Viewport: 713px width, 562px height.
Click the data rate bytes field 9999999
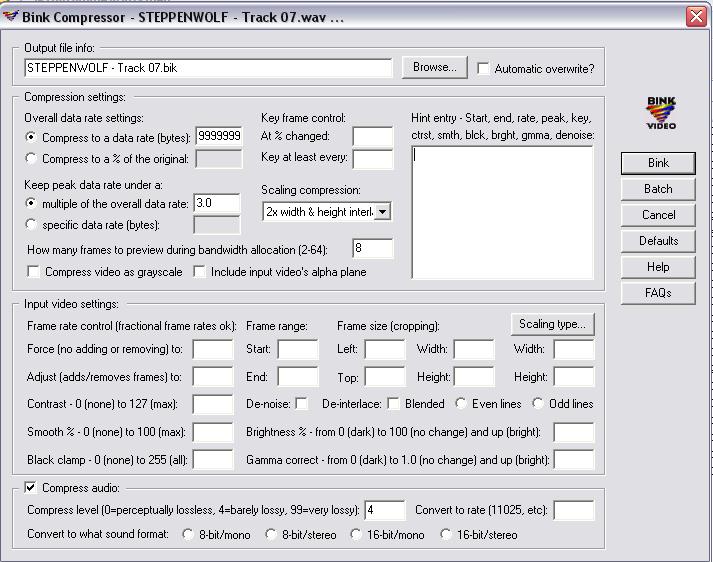(219, 136)
